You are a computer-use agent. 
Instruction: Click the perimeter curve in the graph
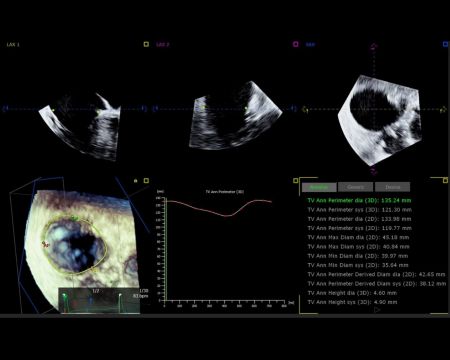218,208
